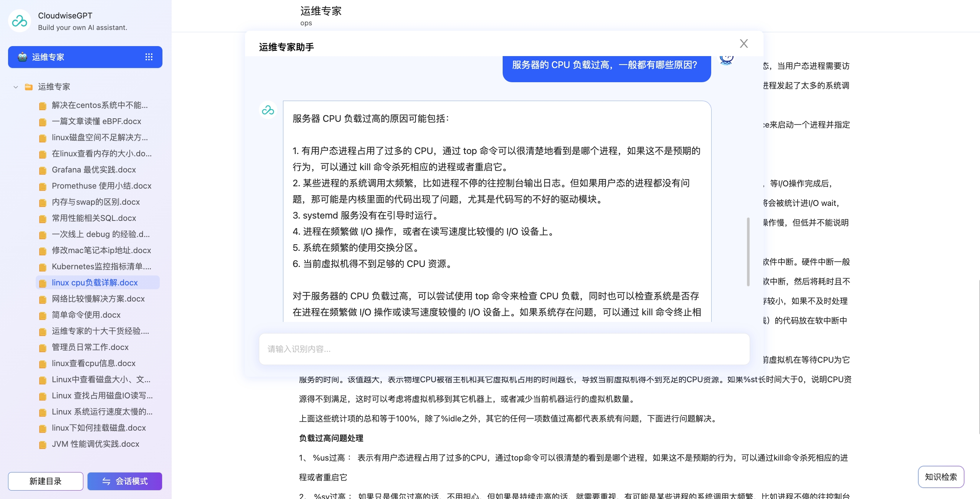The height and width of the screenshot is (499, 980).
Task: Collapse the 运维专家 folder chevron
Action: 16,87
